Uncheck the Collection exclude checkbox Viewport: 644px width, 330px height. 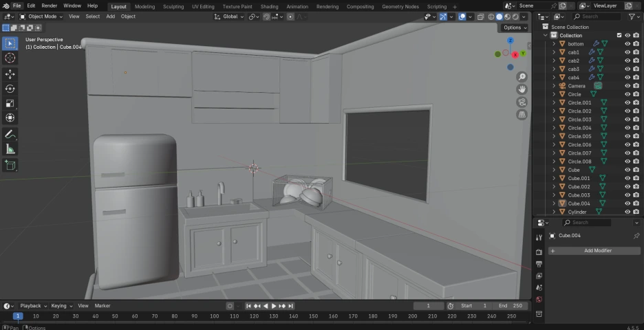(x=619, y=35)
